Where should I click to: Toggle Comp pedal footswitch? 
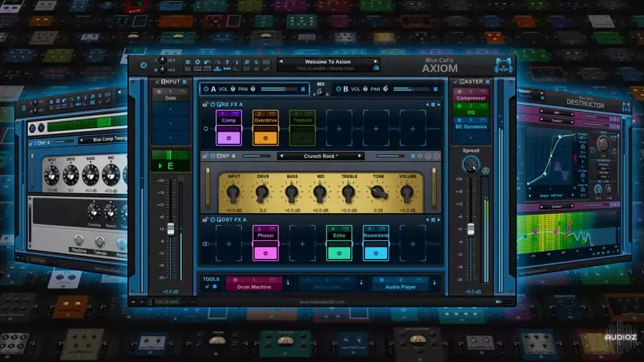pos(229,138)
